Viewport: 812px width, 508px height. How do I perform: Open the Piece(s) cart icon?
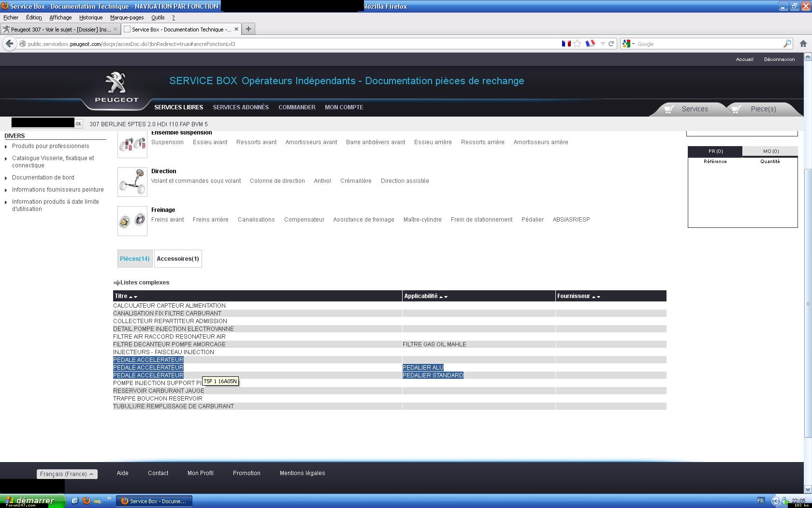pos(736,109)
